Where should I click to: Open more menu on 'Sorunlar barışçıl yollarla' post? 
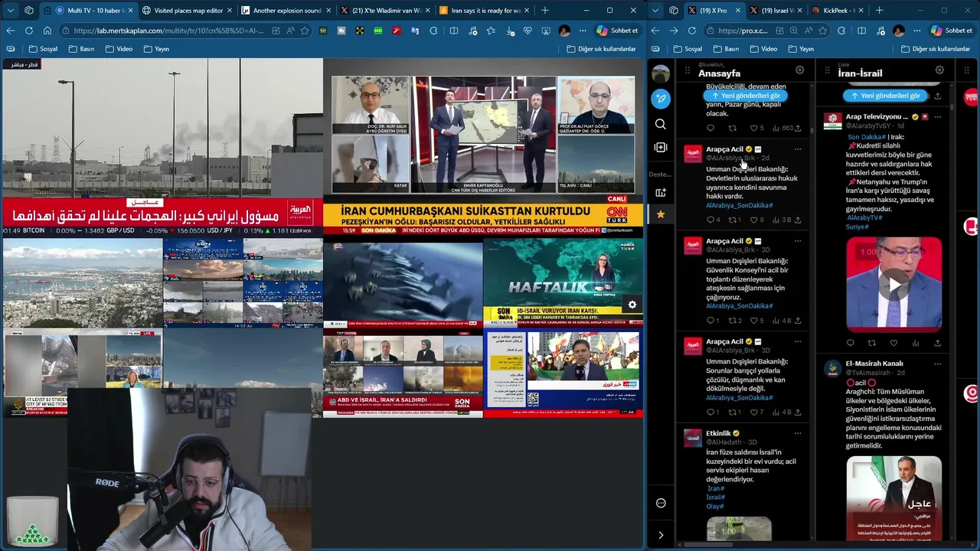pyautogui.click(x=798, y=341)
